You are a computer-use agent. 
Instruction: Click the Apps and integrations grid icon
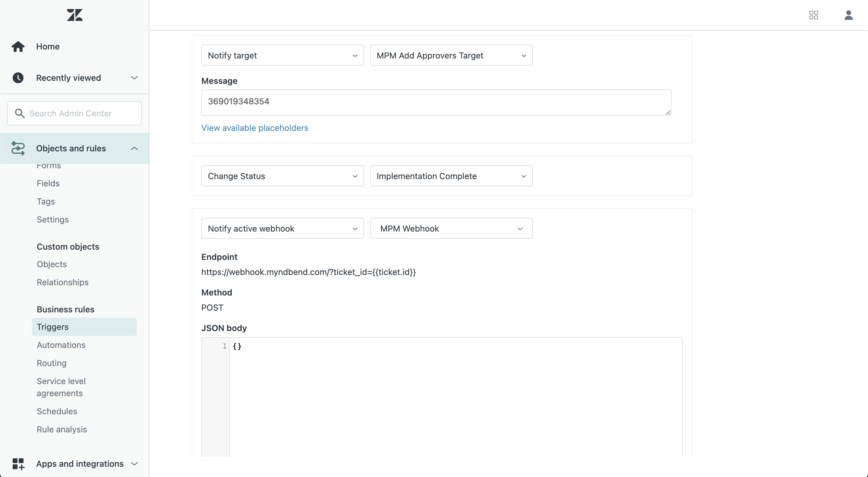[18, 464]
